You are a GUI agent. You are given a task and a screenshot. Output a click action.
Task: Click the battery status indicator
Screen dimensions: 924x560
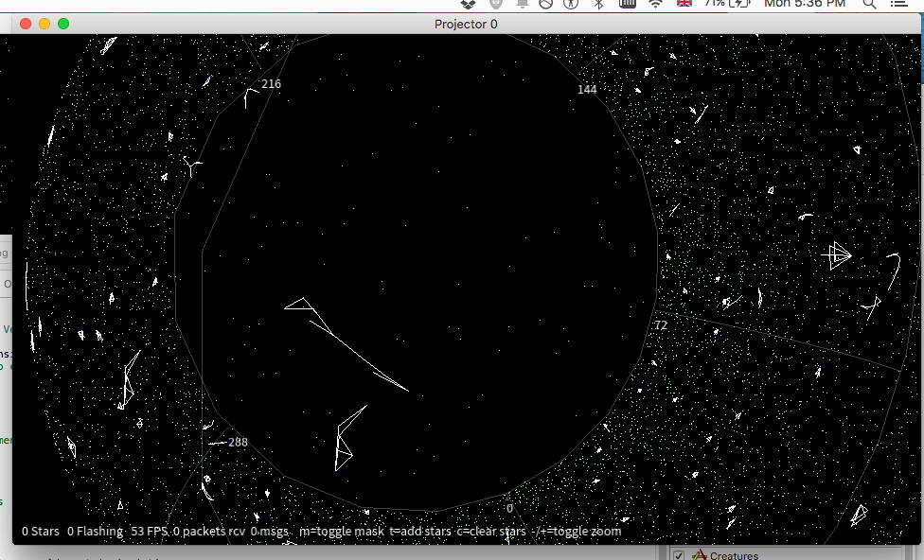coord(727,4)
